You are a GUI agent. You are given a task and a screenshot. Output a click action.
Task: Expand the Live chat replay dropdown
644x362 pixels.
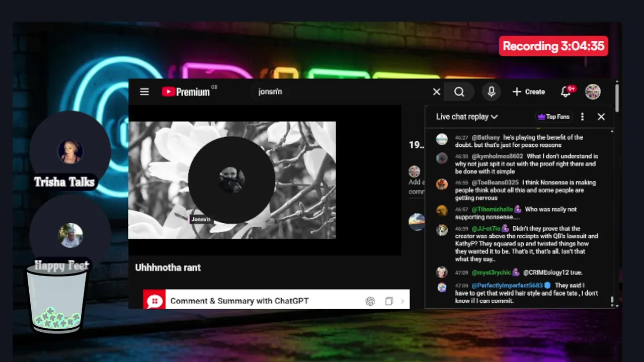click(x=467, y=117)
